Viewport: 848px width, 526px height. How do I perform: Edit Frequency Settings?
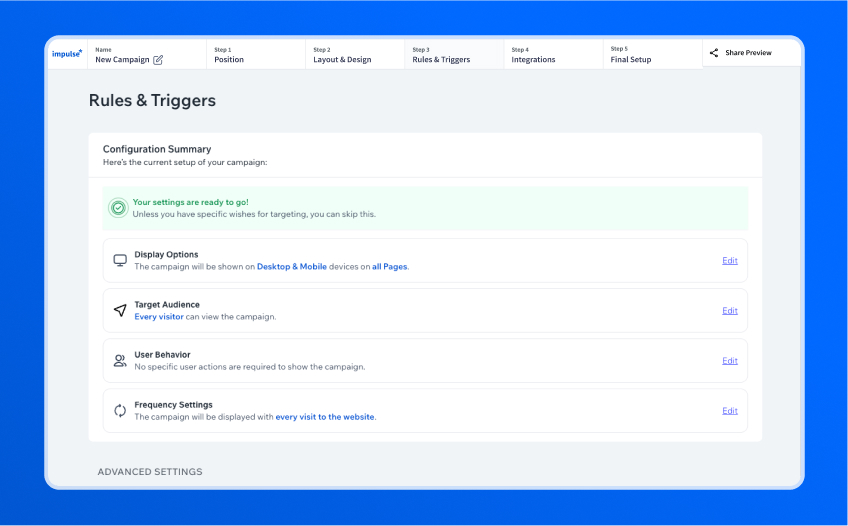[730, 411]
